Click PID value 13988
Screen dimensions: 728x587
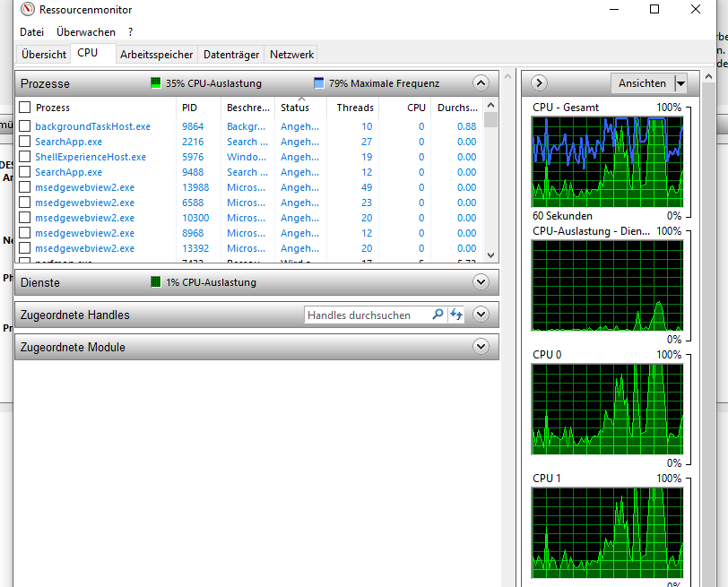pyautogui.click(x=195, y=187)
